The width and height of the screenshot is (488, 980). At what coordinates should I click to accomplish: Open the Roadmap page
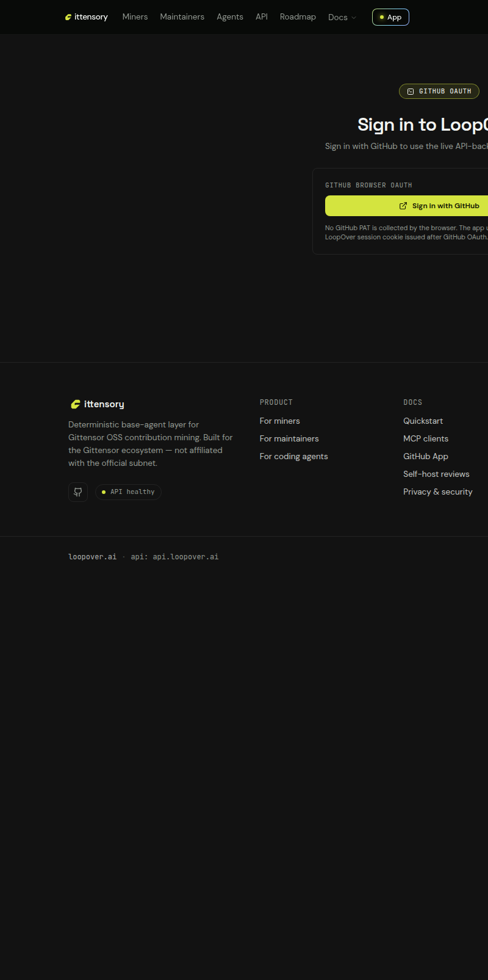tap(298, 17)
